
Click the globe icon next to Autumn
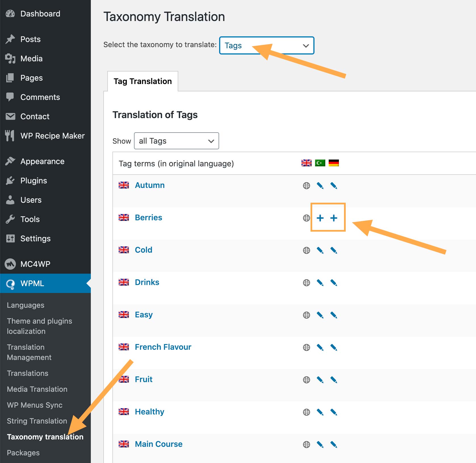tap(306, 186)
